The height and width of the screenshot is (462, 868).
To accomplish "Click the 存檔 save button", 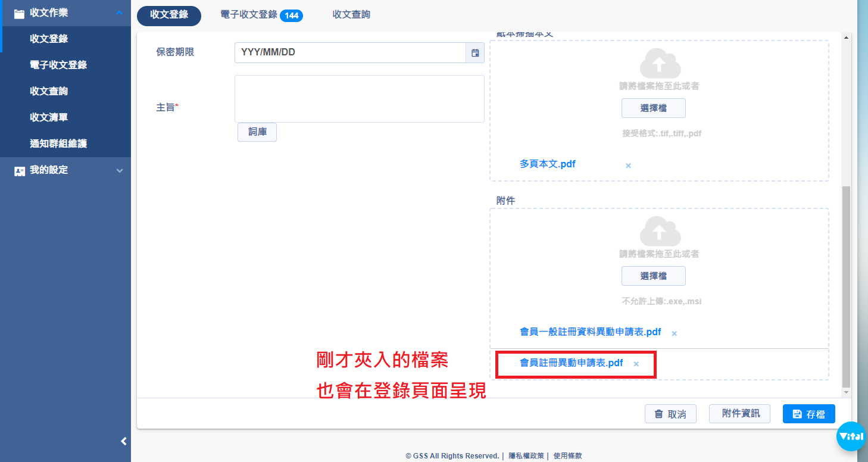I will [x=808, y=414].
